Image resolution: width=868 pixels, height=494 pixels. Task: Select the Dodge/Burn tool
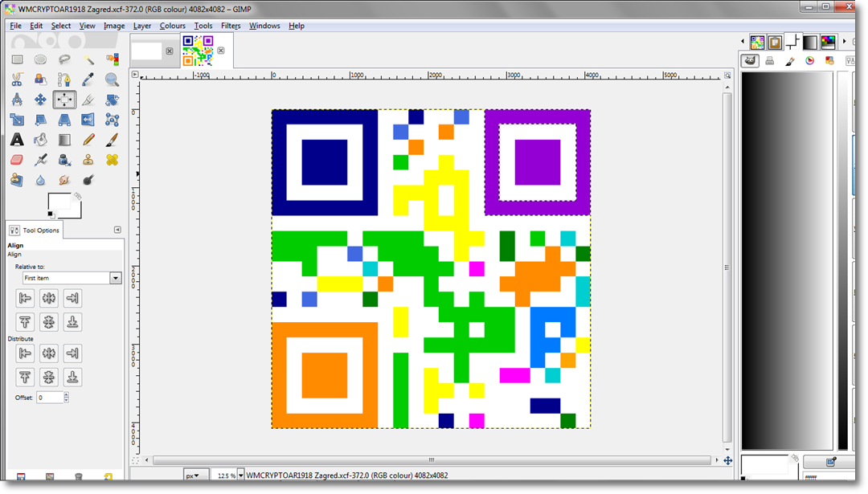[x=88, y=180]
